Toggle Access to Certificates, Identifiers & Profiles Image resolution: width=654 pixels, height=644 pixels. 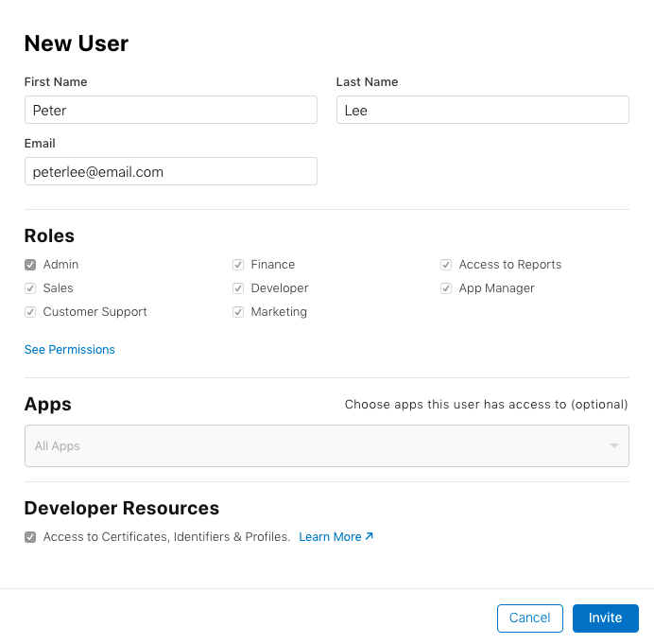pyautogui.click(x=30, y=537)
